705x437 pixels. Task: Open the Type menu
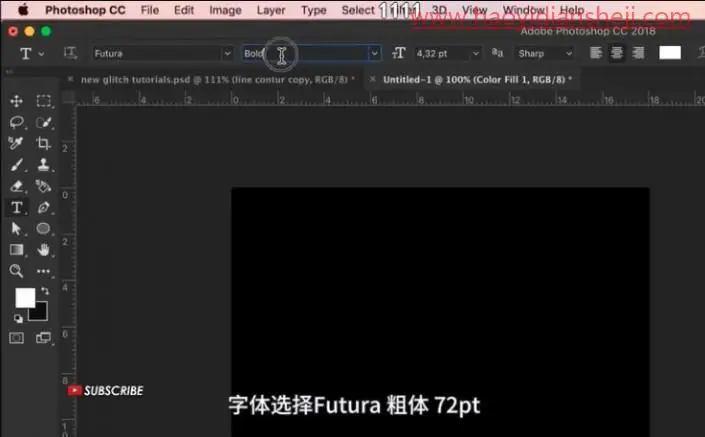314,10
